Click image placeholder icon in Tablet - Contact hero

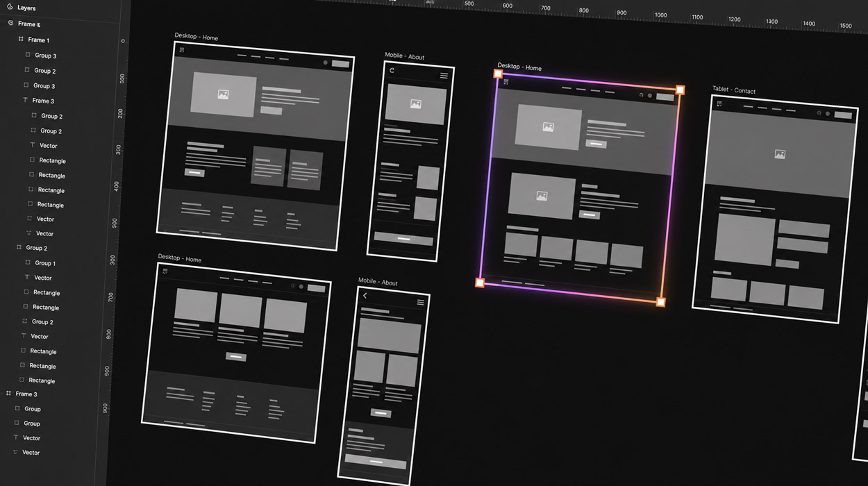point(780,154)
